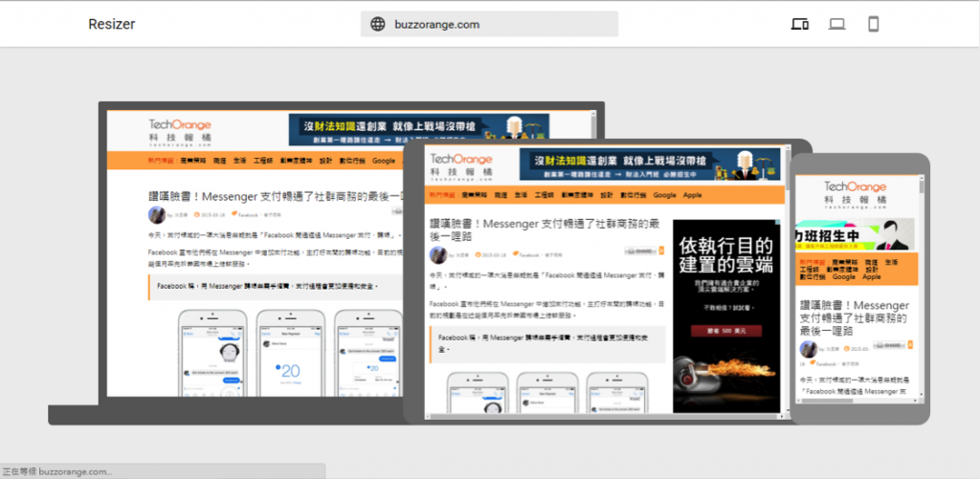Image resolution: width=980 pixels, height=479 pixels.
Task: Click TechOrange logo in phone preview
Action: click(855, 193)
